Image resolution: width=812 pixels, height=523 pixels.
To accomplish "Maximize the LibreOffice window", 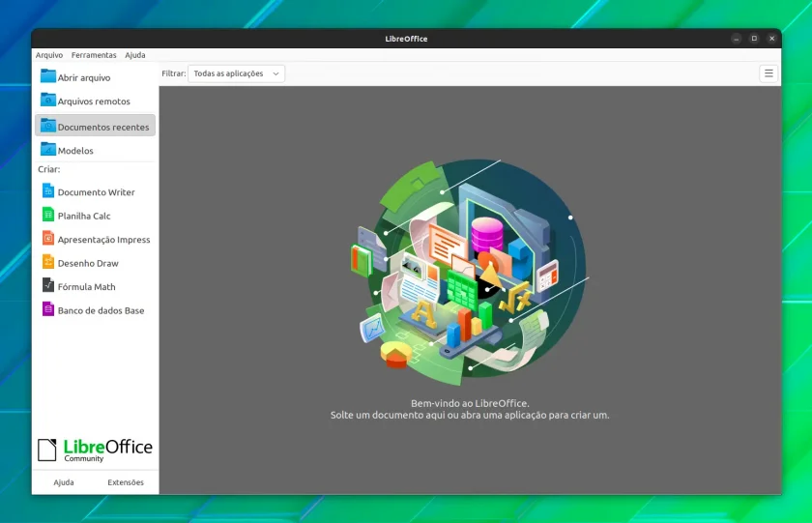I will [754, 39].
